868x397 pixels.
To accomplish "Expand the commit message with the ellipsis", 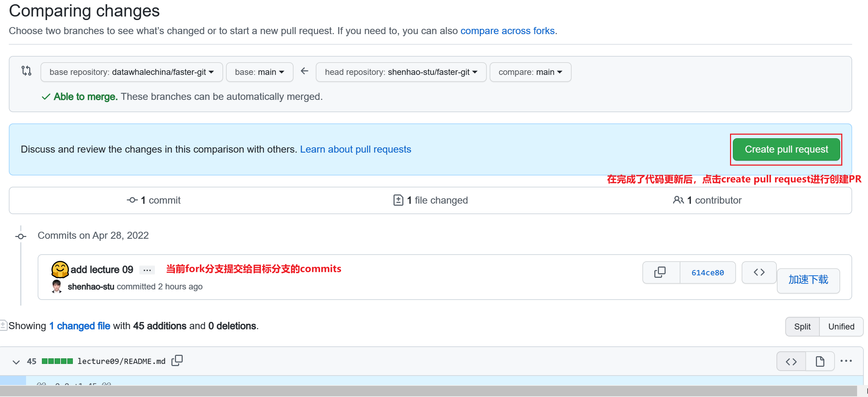I will tap(147, 270).
